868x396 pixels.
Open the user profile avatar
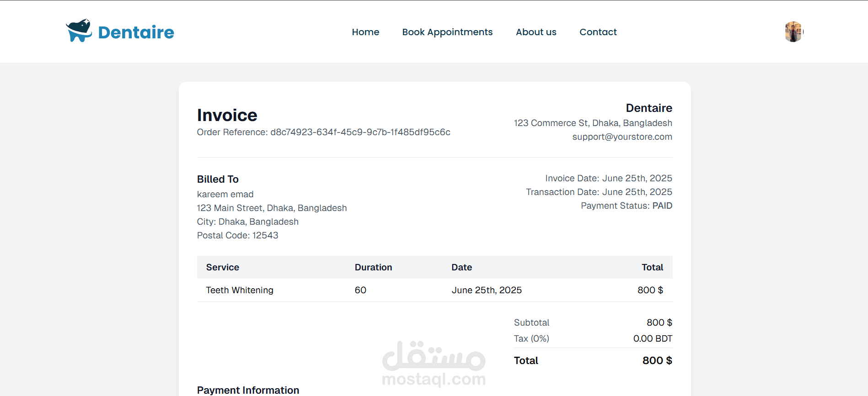click(x=793, y=32)
